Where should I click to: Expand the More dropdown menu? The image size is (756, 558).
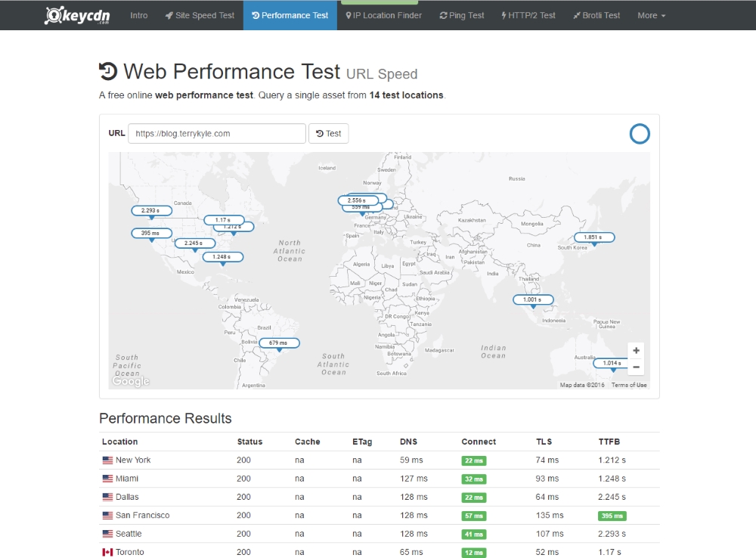pyautogui.click(x=651, y=15)
